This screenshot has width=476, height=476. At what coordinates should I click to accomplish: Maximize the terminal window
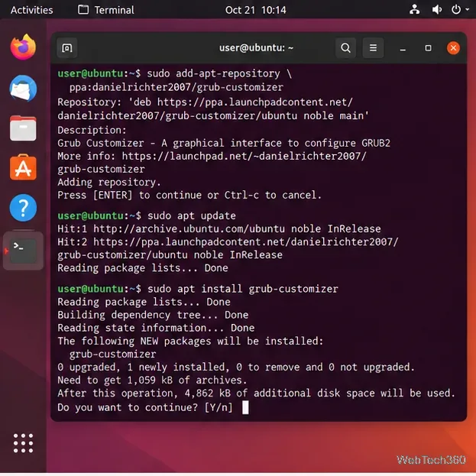[x=428, y=48]
